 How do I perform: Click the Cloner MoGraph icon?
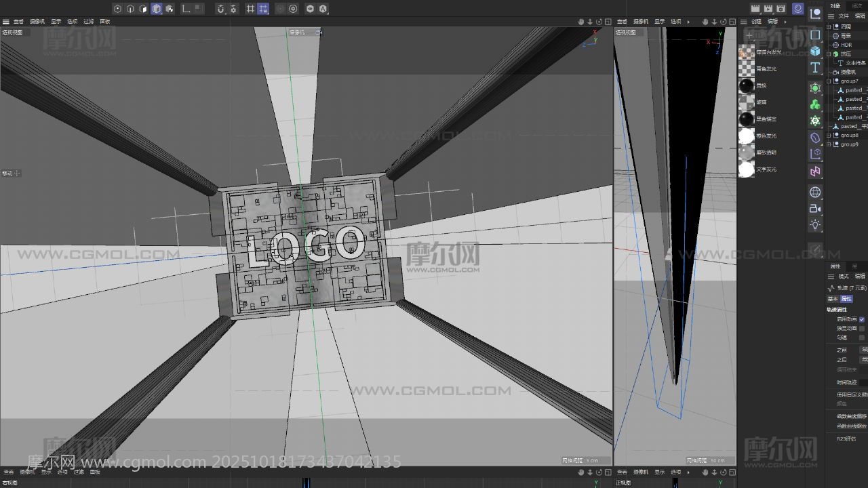815,104
